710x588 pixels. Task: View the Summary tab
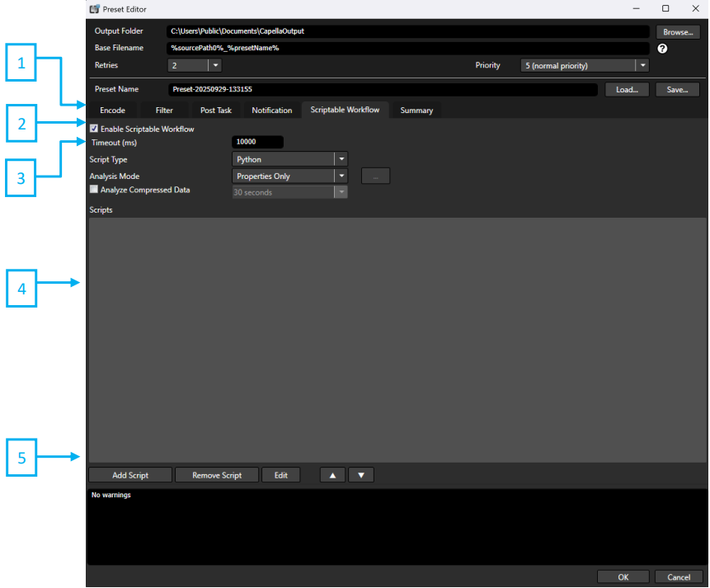[x=416, y=110]
